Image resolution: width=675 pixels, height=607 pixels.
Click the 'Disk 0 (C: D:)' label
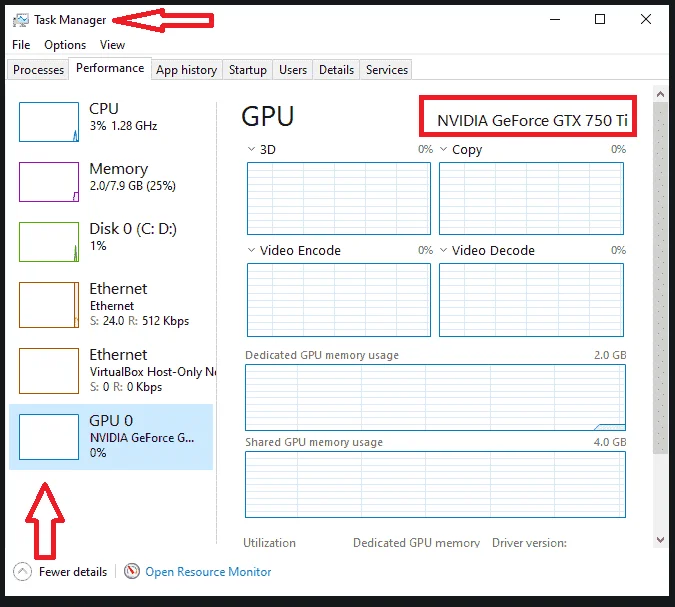click(133, 229)
